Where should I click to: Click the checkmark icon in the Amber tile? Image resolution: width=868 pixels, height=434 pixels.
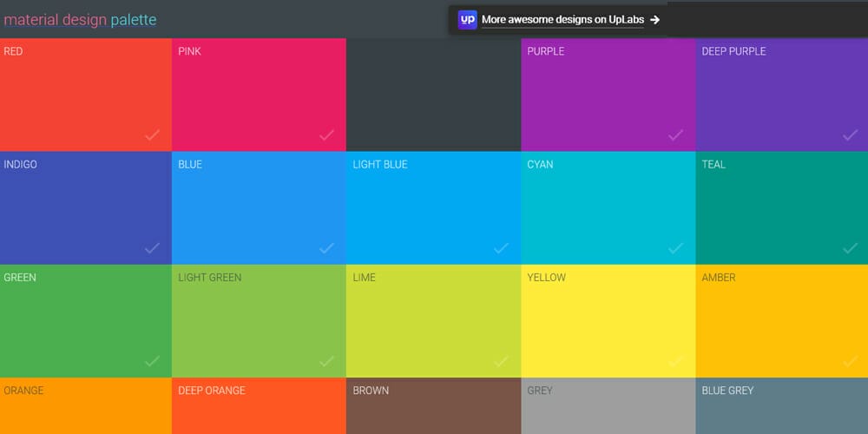tap(851, 361)
